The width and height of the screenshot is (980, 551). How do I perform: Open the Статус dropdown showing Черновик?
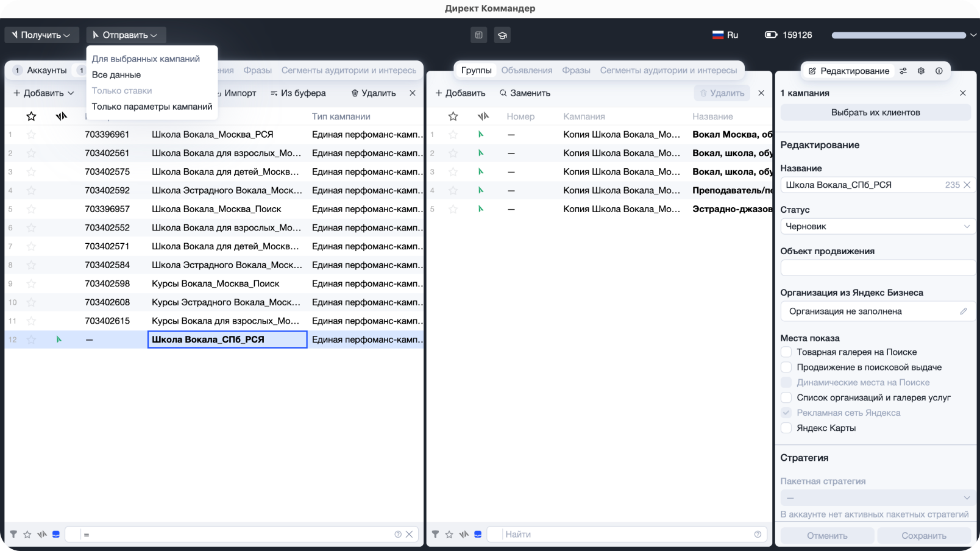[878, 226]
